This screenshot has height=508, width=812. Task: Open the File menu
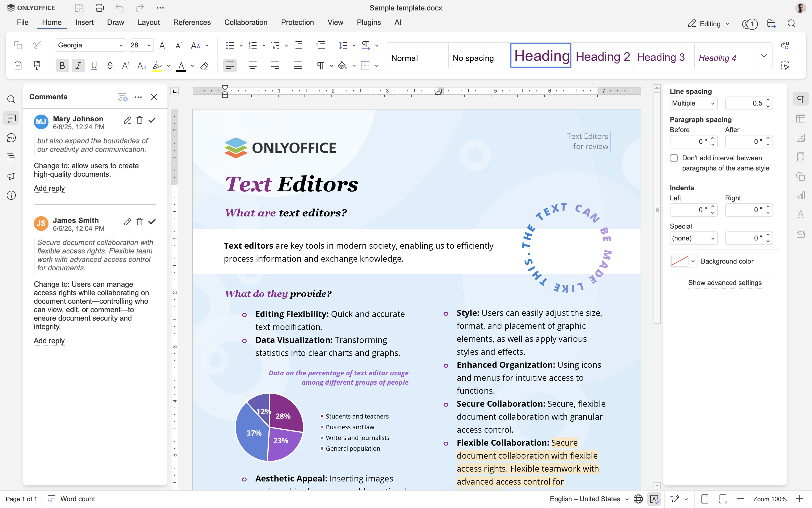pyautogui.click(x=23, y=22)
